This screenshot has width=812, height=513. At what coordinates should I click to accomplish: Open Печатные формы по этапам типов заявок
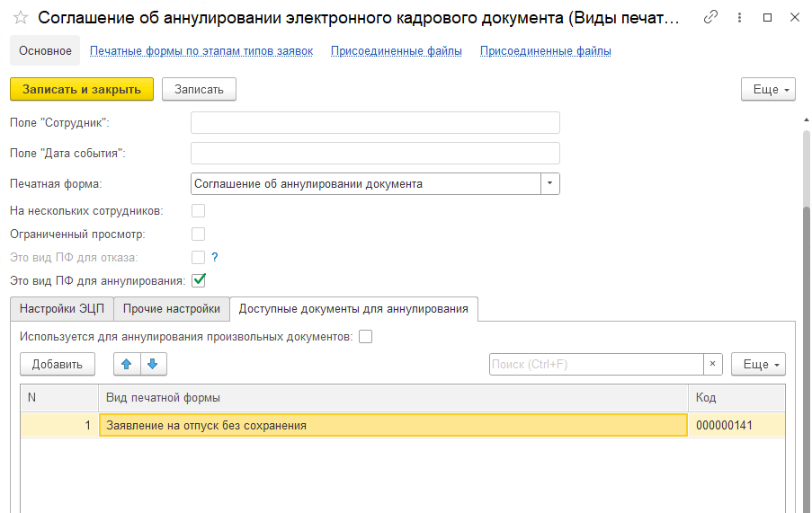(x=201, y=51)
